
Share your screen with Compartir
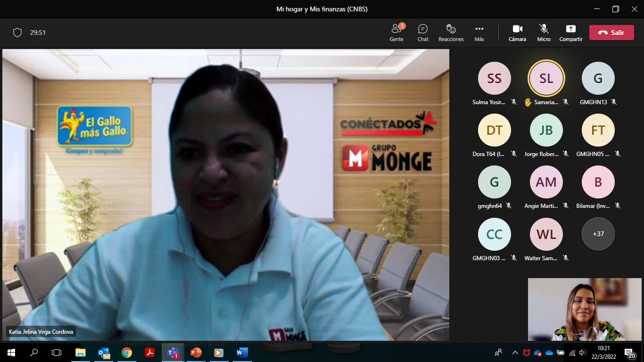pos(570,33)
